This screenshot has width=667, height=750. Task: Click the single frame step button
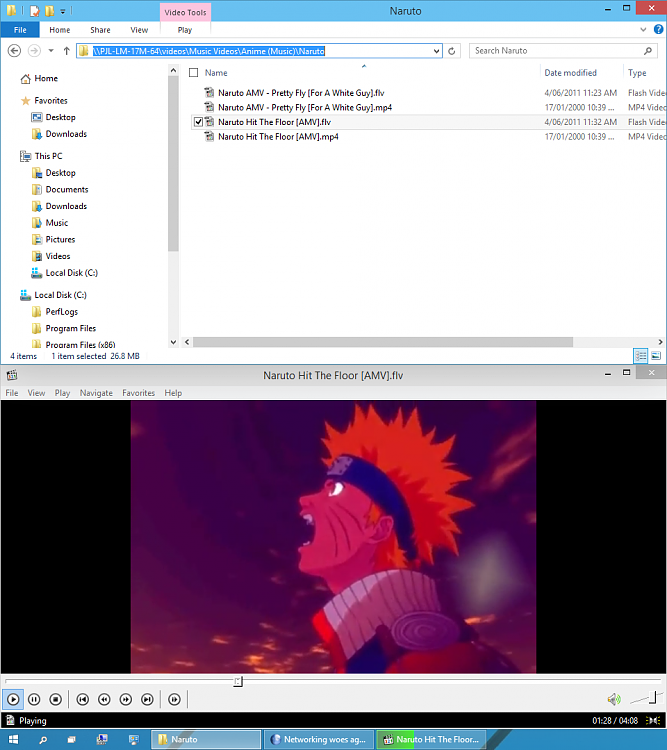[174, 699]
